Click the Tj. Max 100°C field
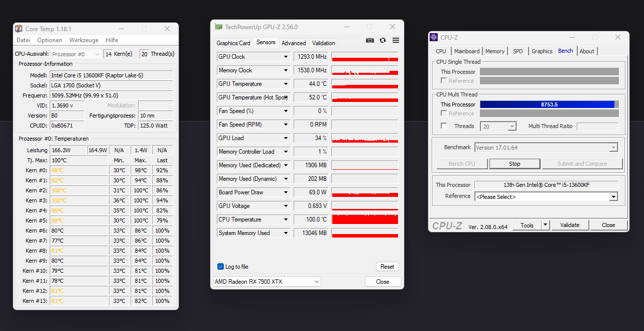This screenshot has height=331, width=644. 79,160
